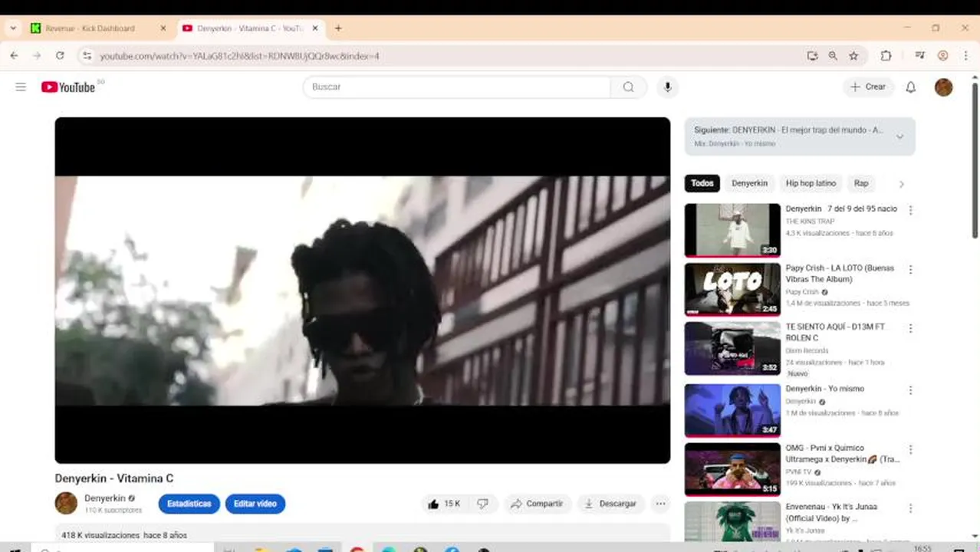Go forward in browser history
The width and height of the screenshot is (980, 552).
click(x=37, y=55)
